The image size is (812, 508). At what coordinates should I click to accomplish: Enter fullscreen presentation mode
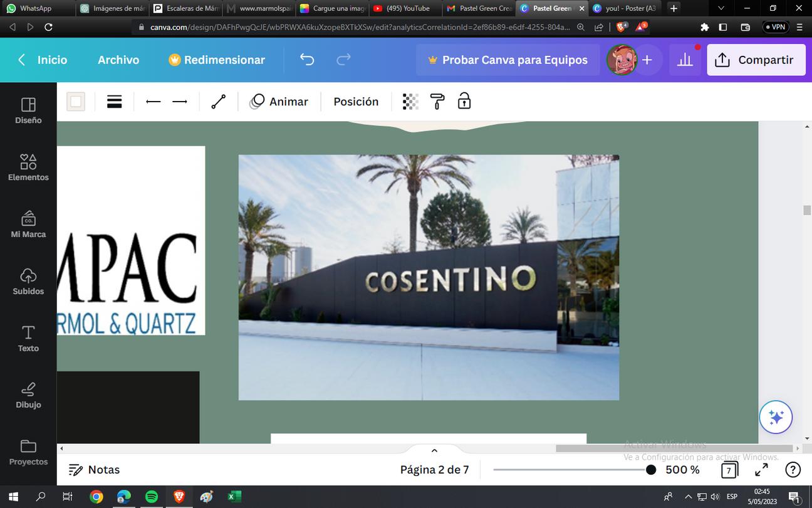761,470
